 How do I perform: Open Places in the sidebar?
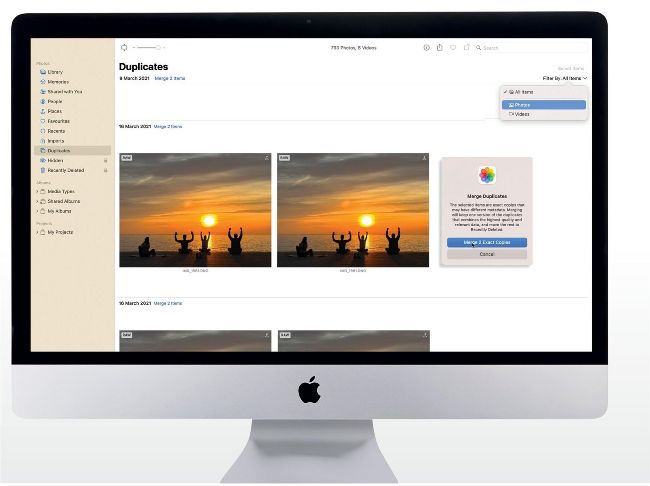[53, 111]
